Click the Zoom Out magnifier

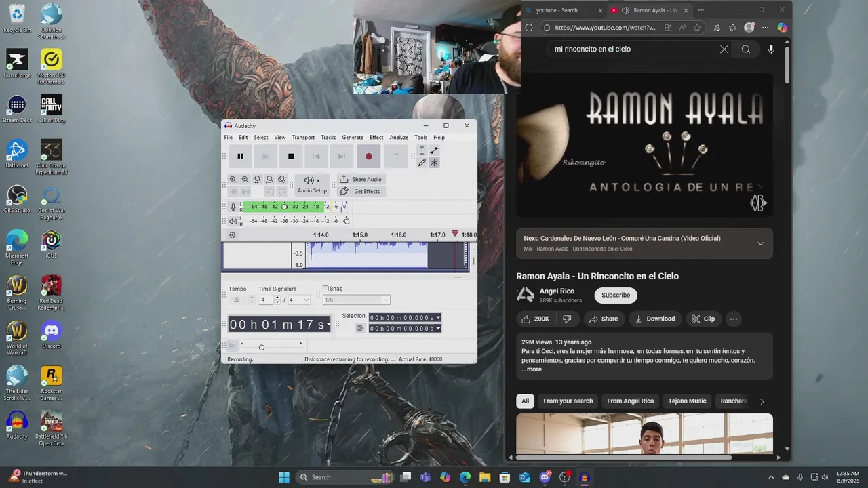click(245, 180)
